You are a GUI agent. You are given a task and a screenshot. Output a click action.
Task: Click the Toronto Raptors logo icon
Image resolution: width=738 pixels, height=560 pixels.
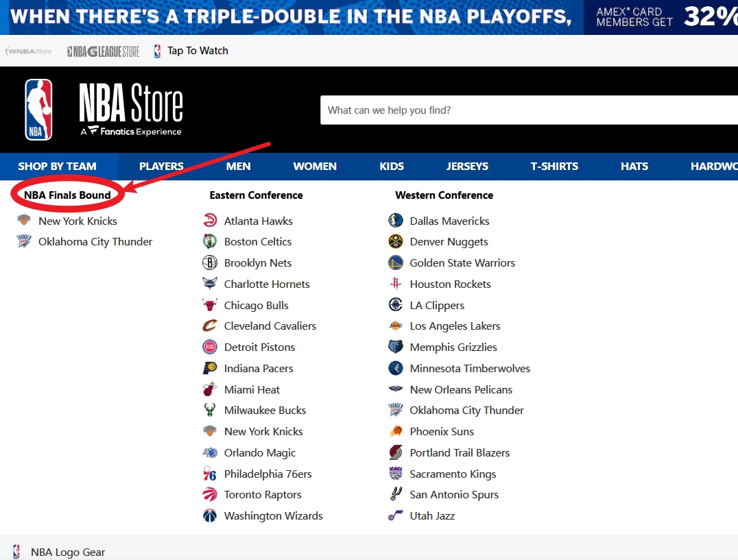click(x=210, y=494)
